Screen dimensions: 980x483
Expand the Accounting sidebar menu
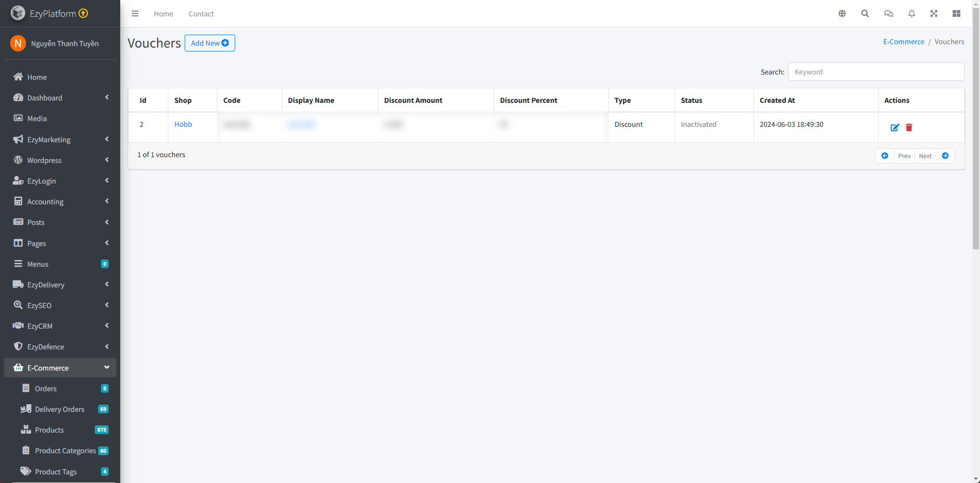[60, 201]
